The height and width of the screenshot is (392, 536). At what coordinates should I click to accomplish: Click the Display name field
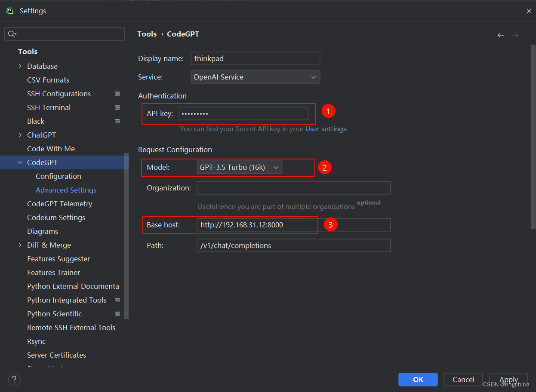point(256,58)
